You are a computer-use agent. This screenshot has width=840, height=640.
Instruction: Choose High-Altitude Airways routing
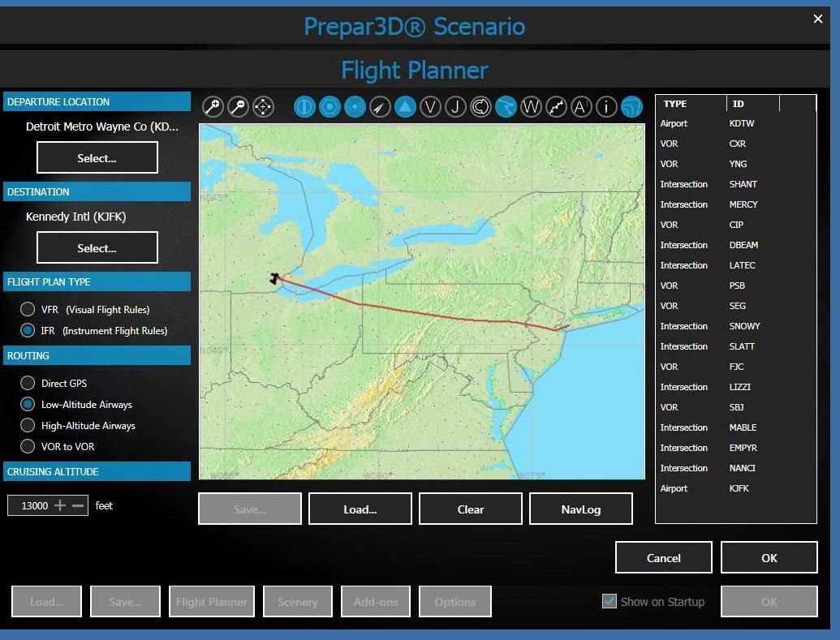point(28,425)
